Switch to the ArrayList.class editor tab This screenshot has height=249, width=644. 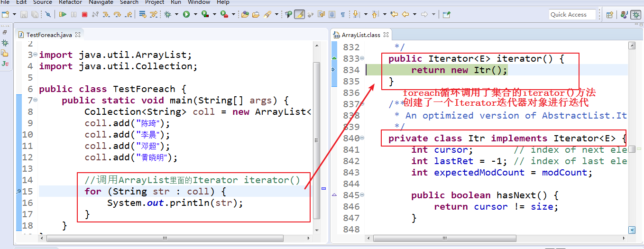click(361, 35)
